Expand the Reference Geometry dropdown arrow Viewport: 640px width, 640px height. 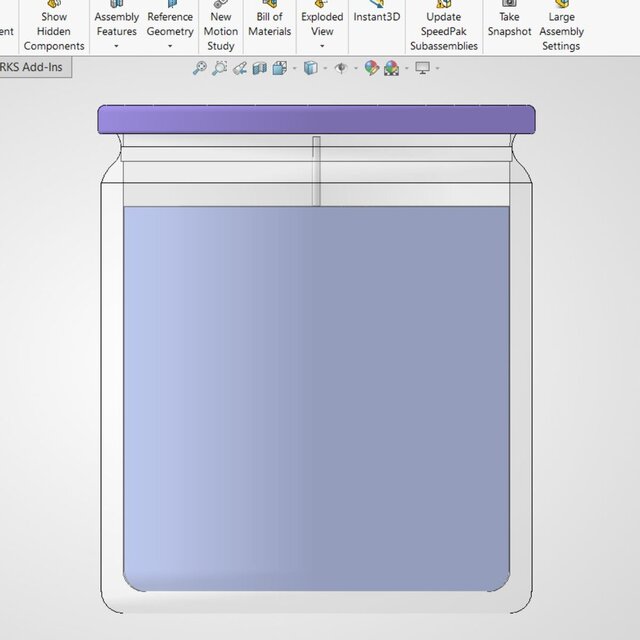tap(170, 46)
